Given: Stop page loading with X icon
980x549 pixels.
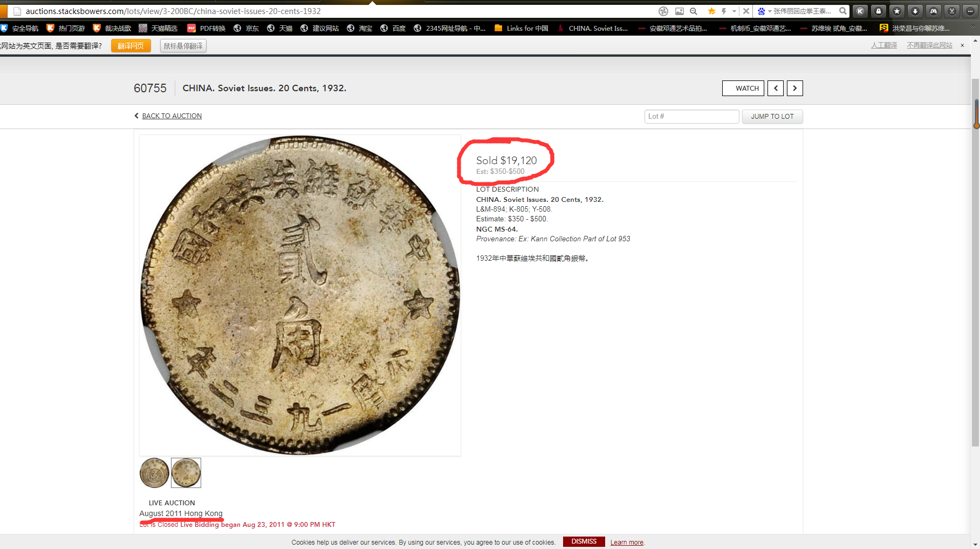Looking at the screenshot, I should point(746,11).
